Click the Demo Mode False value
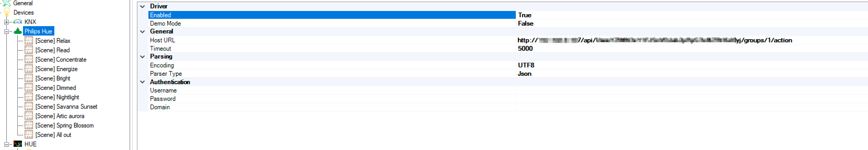This screenshot has height=150, width=868. pos(526,24)
